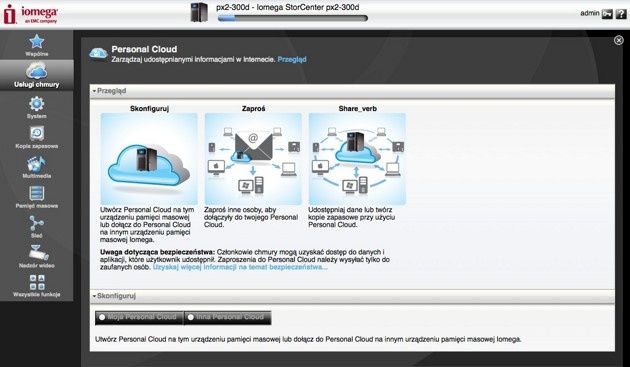
Task: Click the Zaproś envelope illustration
Action: pyautogui.click(x=253, y=159)
